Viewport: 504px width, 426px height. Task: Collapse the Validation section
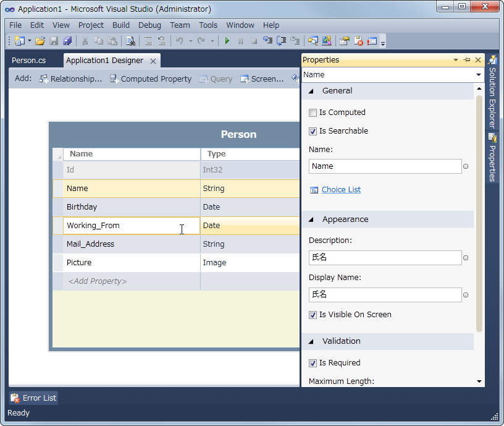(311, 342)
